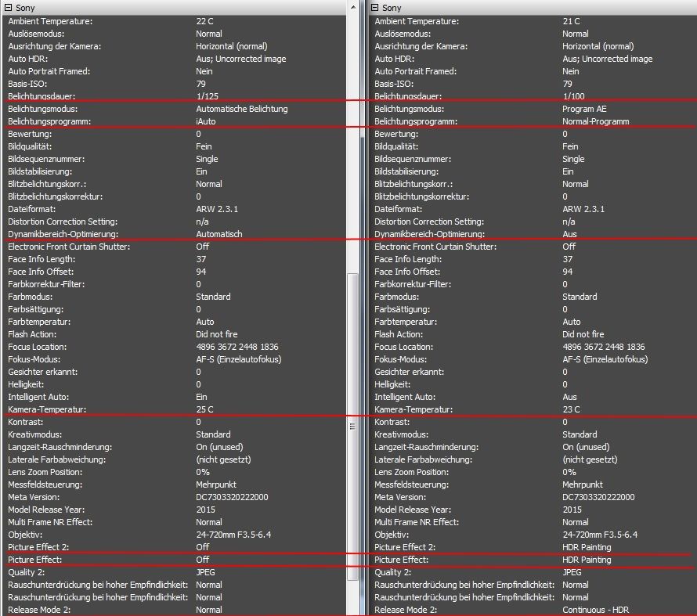Collapse the Sony group in left panel

tap(8, 8)
